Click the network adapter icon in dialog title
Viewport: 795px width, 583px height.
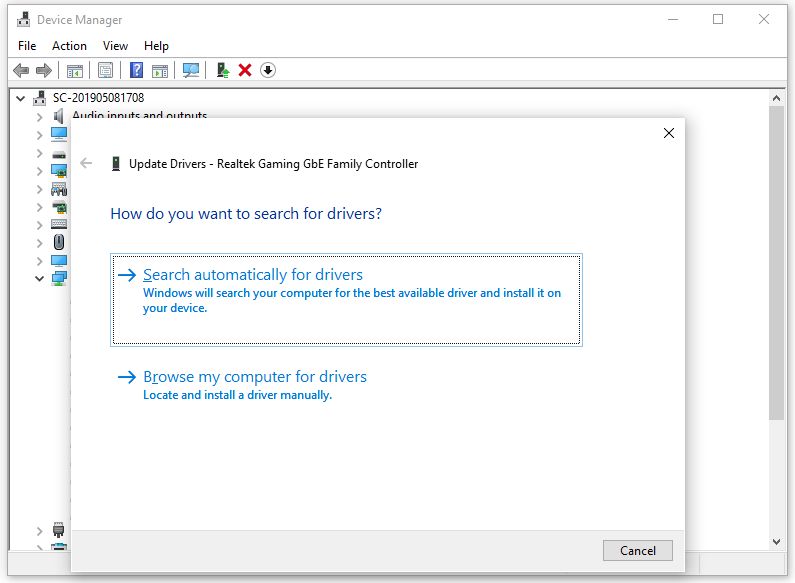[116, 164]
